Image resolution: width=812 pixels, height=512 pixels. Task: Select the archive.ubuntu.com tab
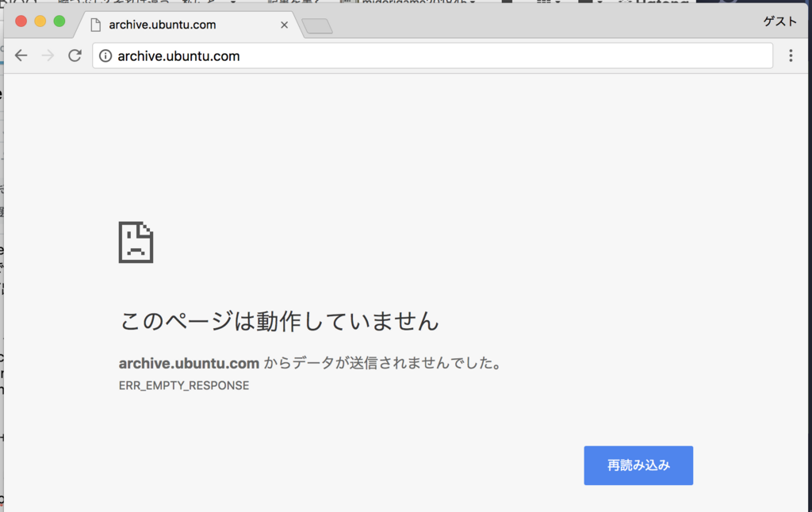[x=189, y=25]
